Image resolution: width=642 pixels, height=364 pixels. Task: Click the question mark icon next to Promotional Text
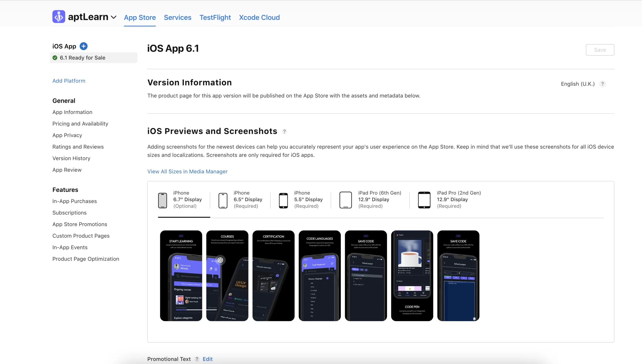click(x=197, y=359)
